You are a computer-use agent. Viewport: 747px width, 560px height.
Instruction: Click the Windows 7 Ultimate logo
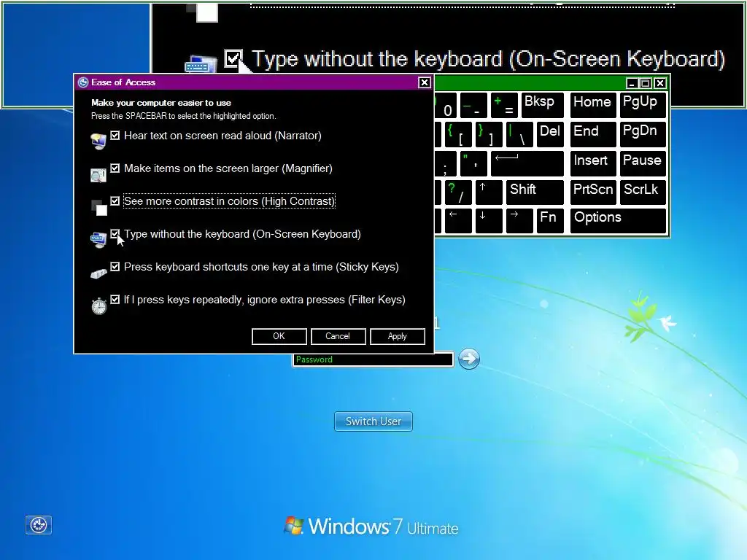pos(371,526)
